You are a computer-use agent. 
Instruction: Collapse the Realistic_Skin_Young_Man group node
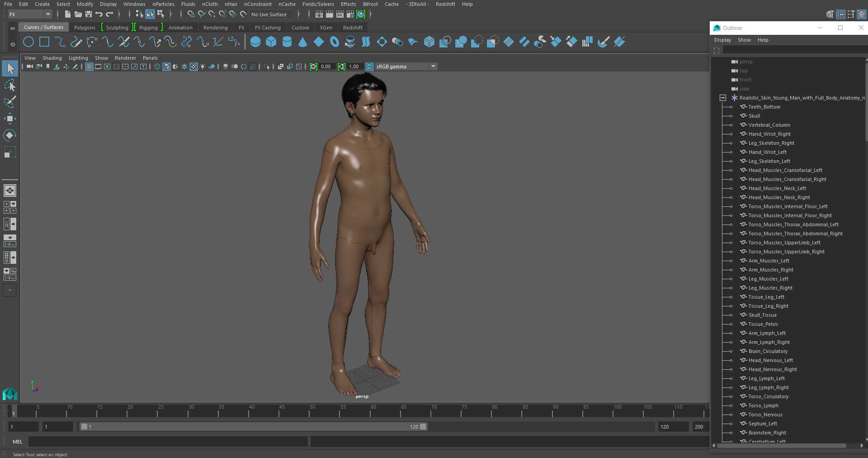(723, 98)
